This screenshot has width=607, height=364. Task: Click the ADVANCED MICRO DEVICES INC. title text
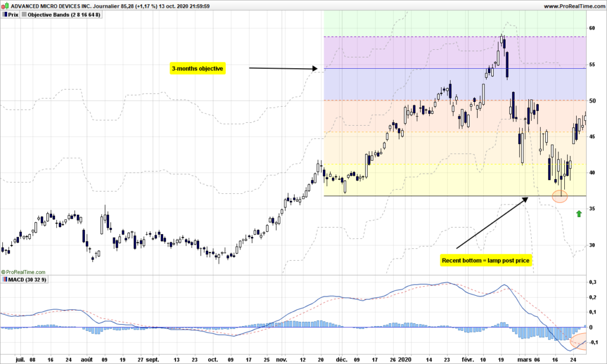tap(51, 6)
